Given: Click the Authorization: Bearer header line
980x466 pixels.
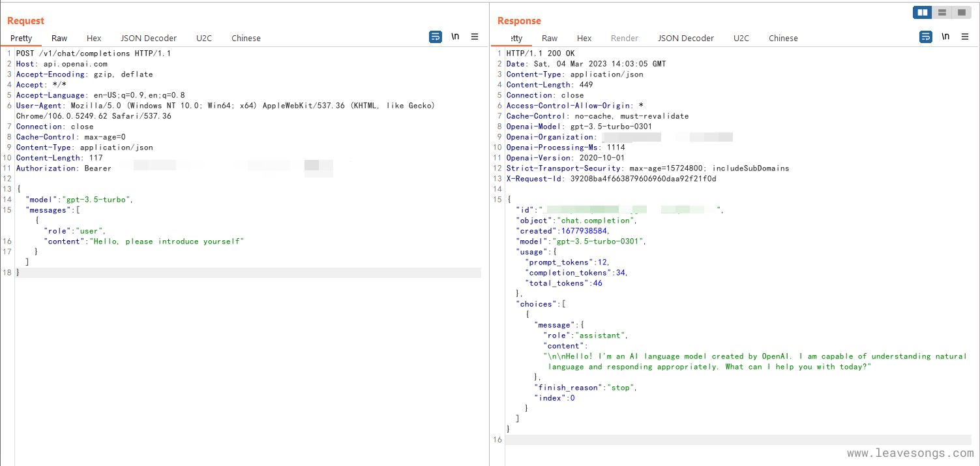Looking at the screenshot, I should (63, 168).
